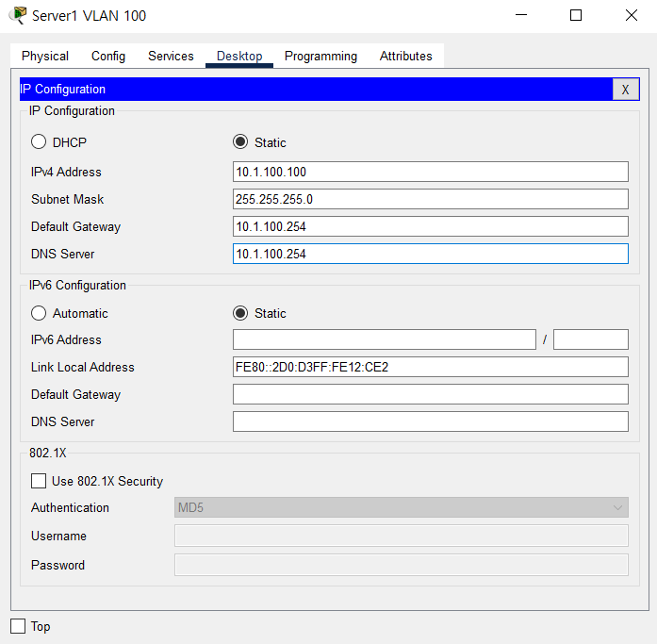
Task: Toggle the Top checkbox
Action: click(18, 626)
